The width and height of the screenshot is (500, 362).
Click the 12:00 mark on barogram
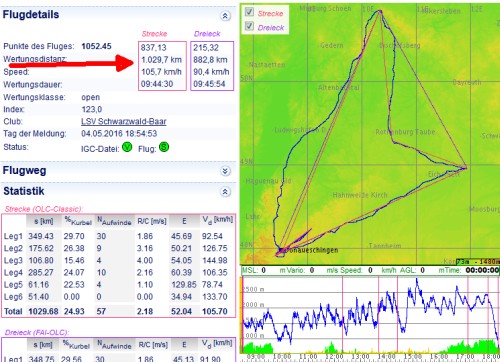click(x=334, y=357)
